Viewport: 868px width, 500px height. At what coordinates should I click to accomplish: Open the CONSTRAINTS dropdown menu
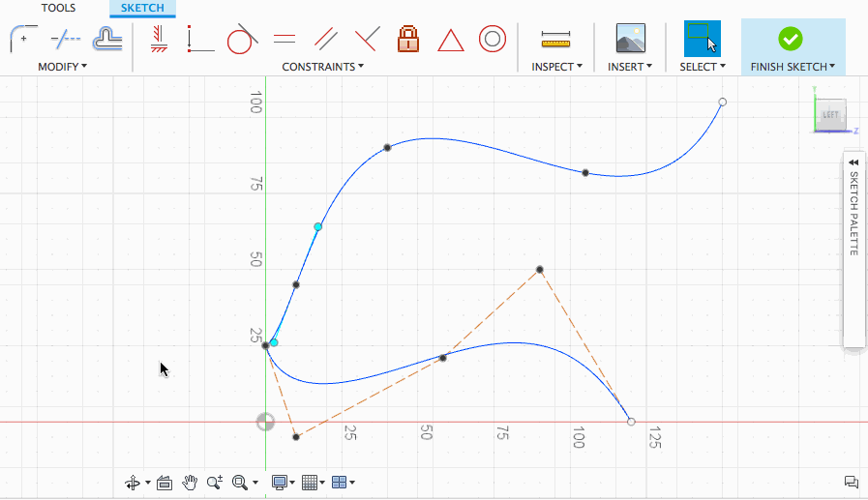[x=323, y=67]
